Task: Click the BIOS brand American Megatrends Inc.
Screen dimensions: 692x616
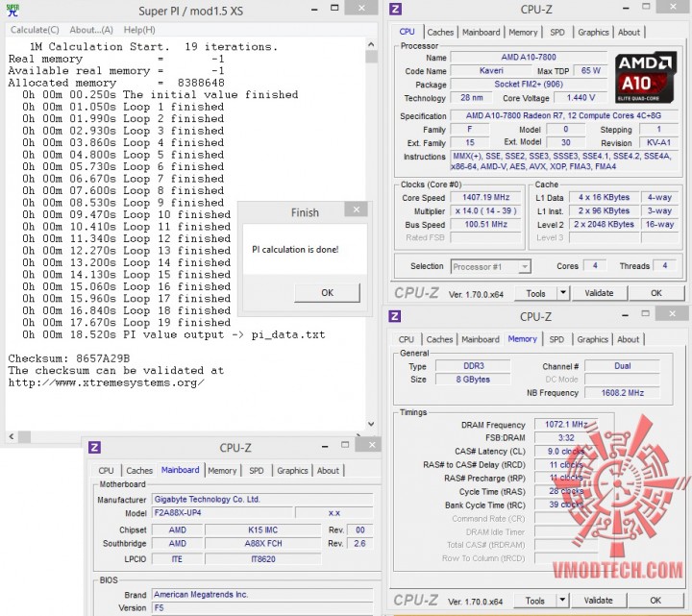Action: (x=262, y=595)
